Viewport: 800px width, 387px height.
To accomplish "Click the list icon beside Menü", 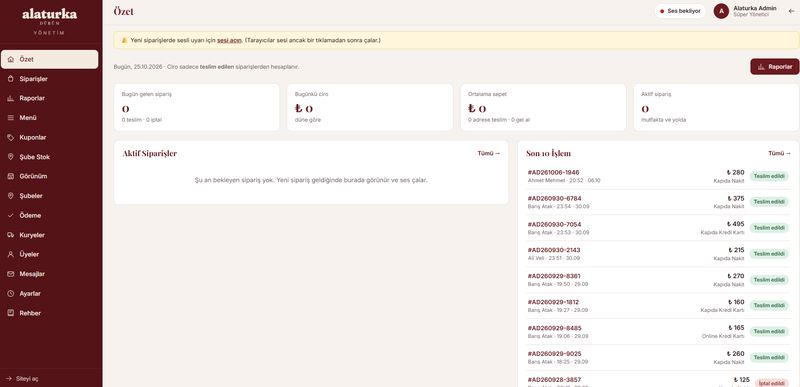I will pyautogui.click(x=11, y=118).
